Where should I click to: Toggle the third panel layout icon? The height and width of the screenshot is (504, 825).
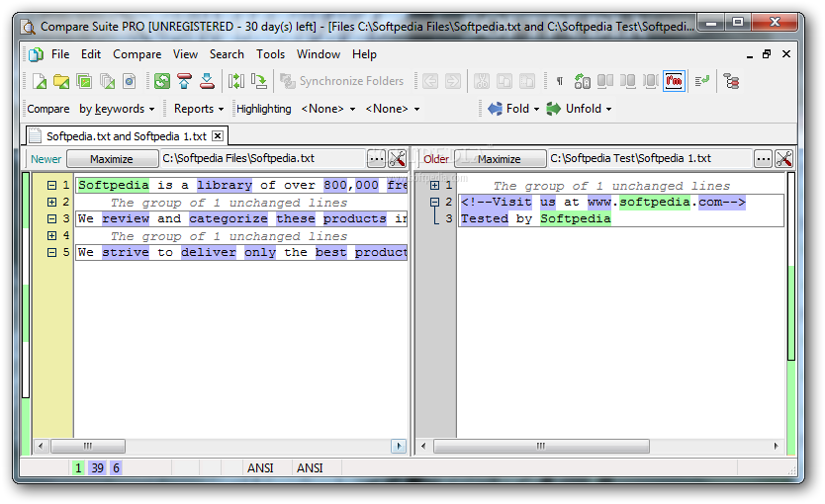click(651, 81)
